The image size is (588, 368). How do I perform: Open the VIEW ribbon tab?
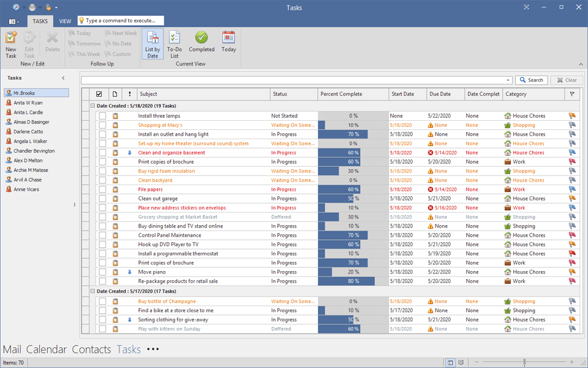[x=65, y=21]
